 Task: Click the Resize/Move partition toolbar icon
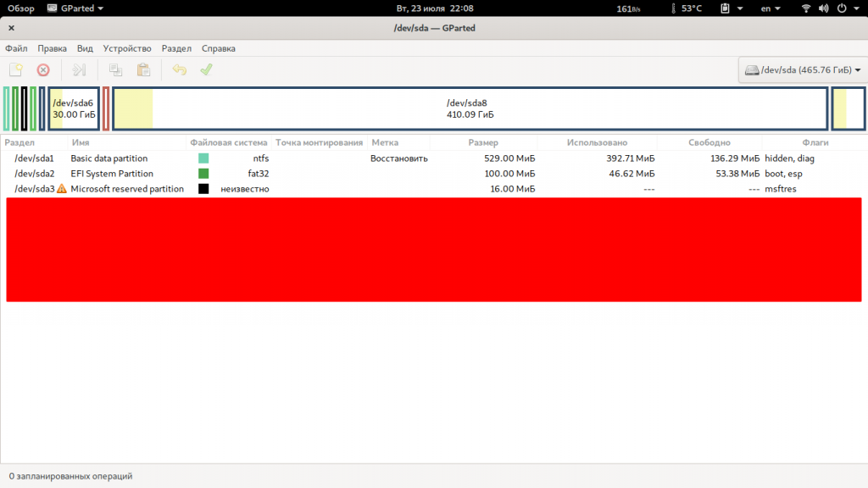79,69
